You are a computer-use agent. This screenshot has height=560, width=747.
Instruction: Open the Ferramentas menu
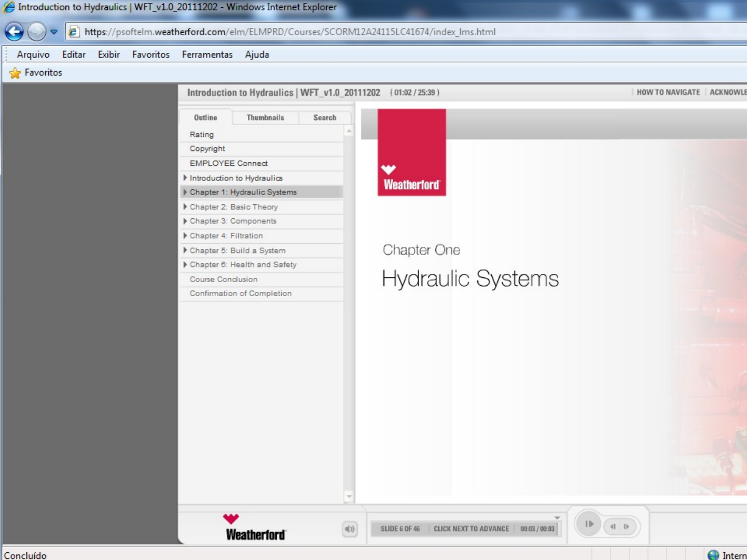(x=207, y=54)
